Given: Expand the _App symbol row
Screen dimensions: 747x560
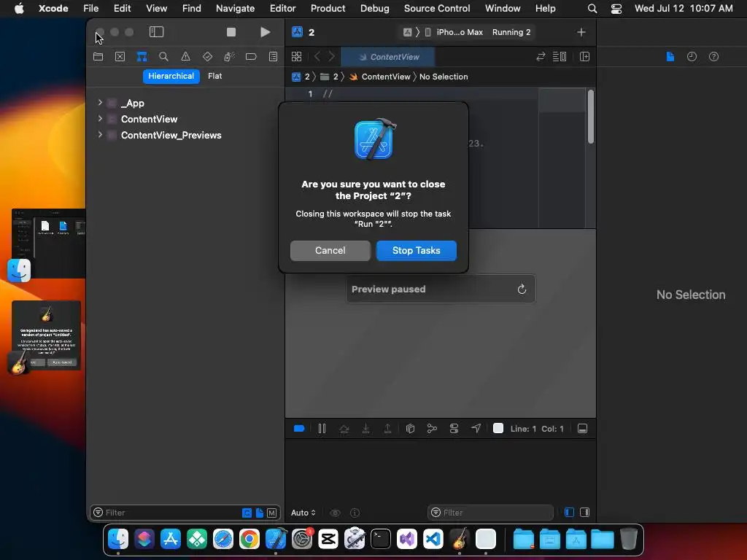Looking at the screenshot, I should [100, 102].
